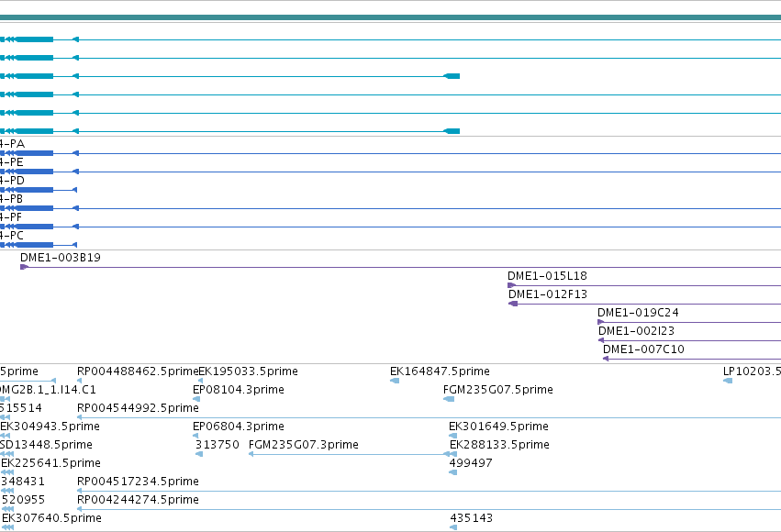Select the DME1-019C24 label
This screenshot has width=781, height=532.
pyautogui.click(x=638, y=313)
